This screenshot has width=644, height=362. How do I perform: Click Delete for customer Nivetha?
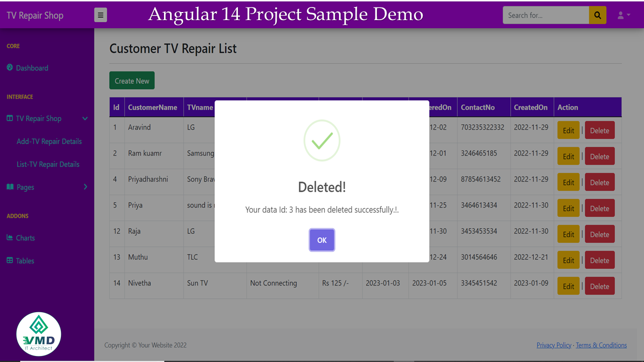pos(600,286)
